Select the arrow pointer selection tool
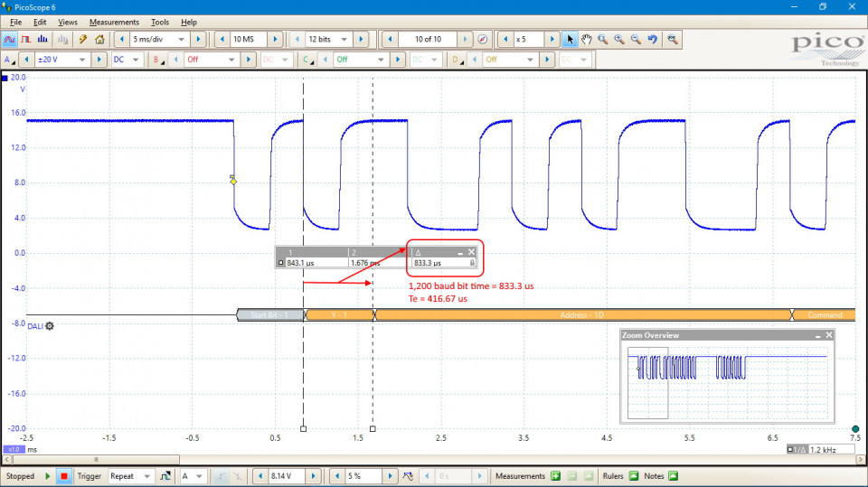The height and width of the screenshot is (487, 868). pos(570,40)
